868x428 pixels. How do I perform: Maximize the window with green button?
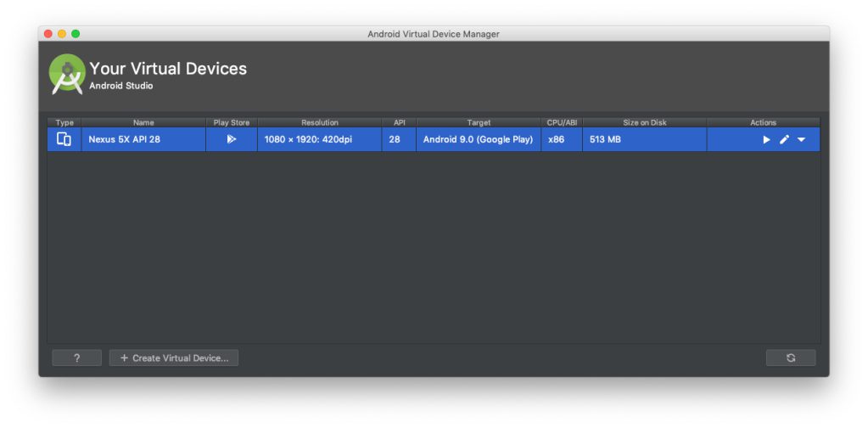coord(76,34)
